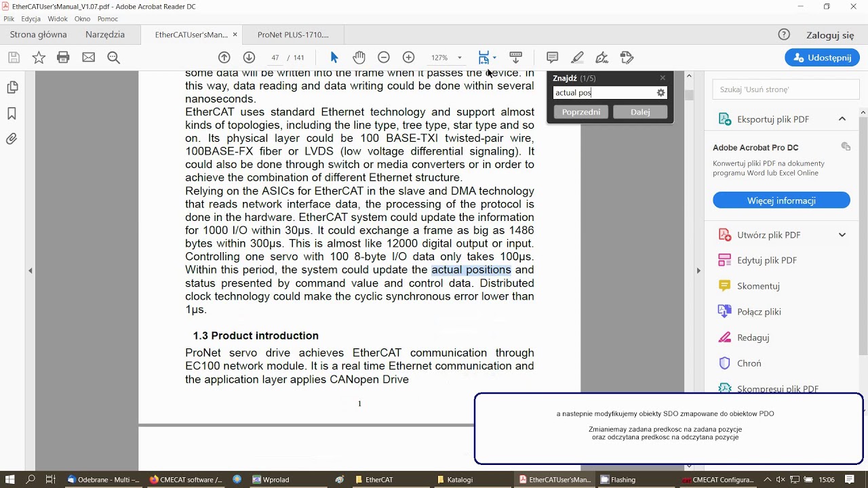
Task: Open help with the question mark icon
Action: coord(784,35)
